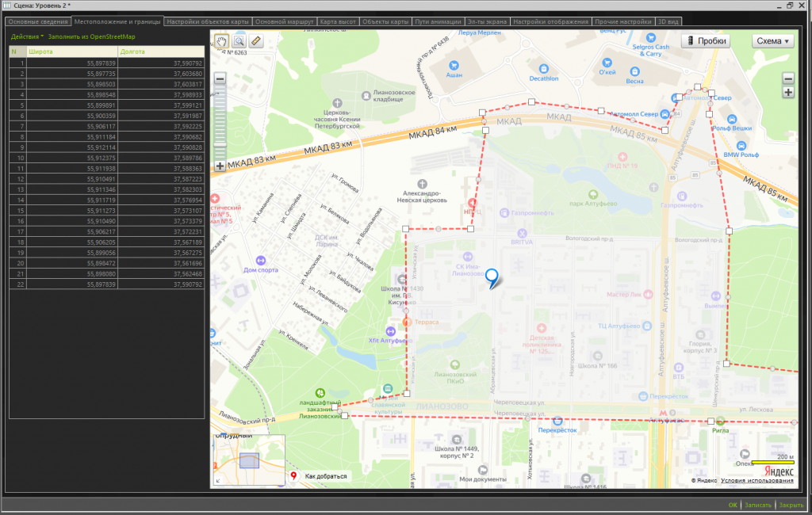Select the ruler distance tool
The width and height of the screenshot is (812, 515).
point(256,41)
